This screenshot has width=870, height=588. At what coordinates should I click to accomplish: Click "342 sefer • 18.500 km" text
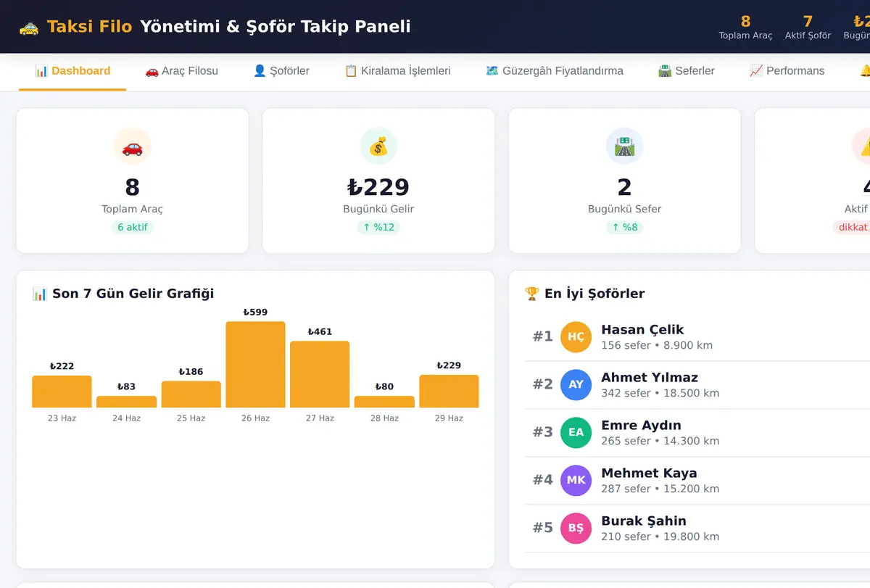pyautogui.click(x=660, y=393)
